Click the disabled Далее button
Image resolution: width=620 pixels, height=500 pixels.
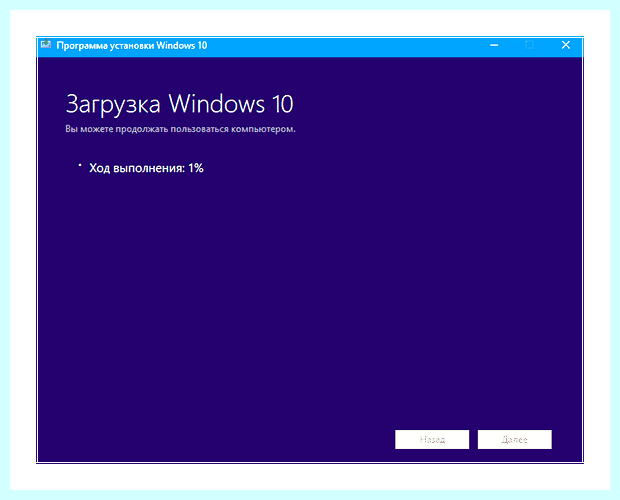tap(514, 440)
